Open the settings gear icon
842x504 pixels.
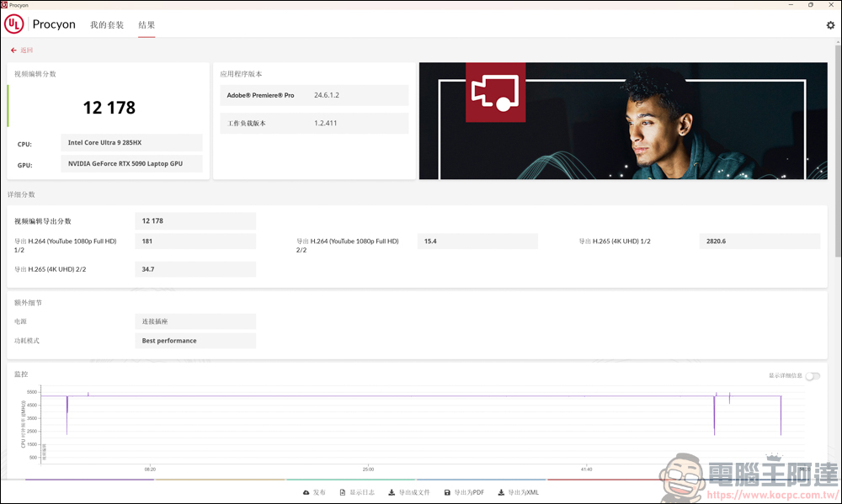pos(830,25)
